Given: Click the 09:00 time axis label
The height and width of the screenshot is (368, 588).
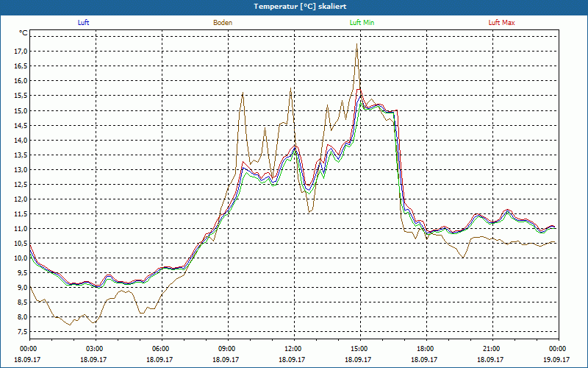Looking at the screenshot, I should [228, 349].
